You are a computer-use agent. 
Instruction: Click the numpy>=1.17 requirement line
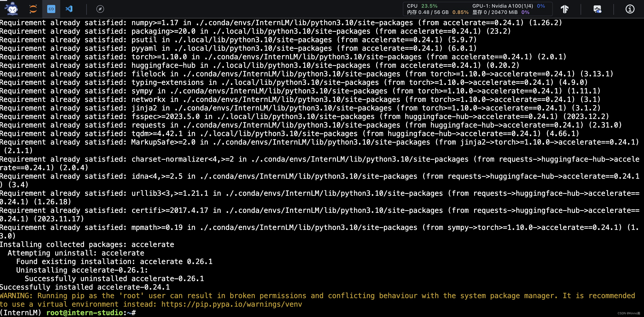point(281,23)
